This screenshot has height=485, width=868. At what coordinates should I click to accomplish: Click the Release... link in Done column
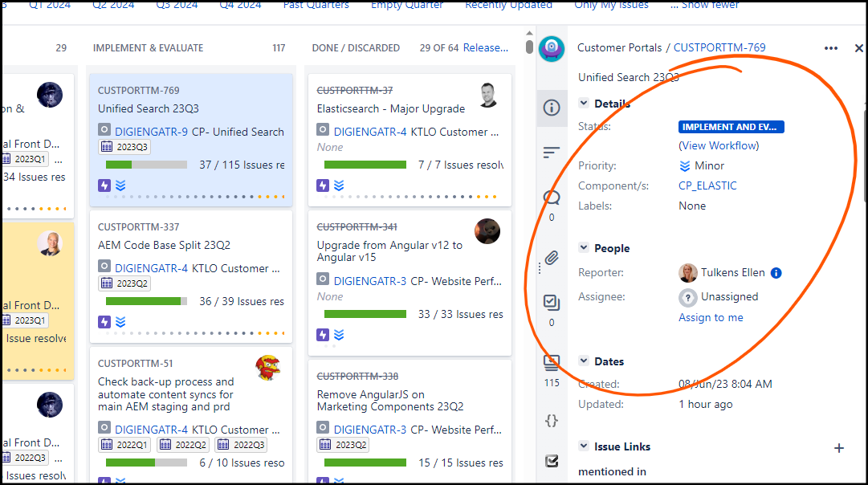tap(486, 47)
